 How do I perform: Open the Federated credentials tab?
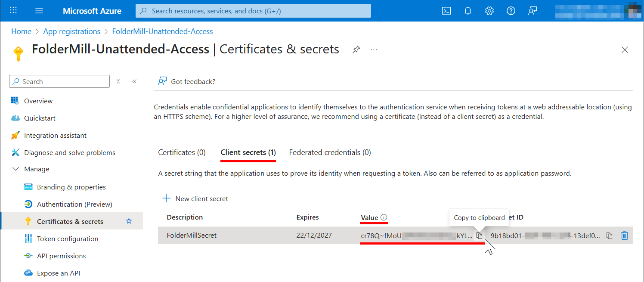click(330, 152)
